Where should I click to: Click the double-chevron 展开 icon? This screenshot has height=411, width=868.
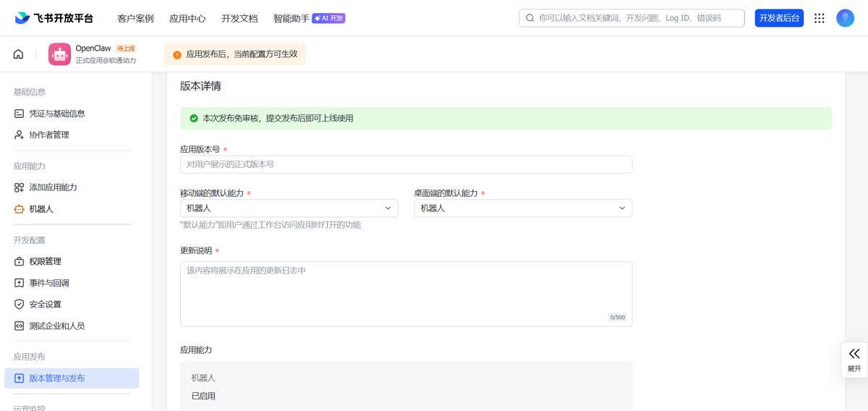[854, 353]
